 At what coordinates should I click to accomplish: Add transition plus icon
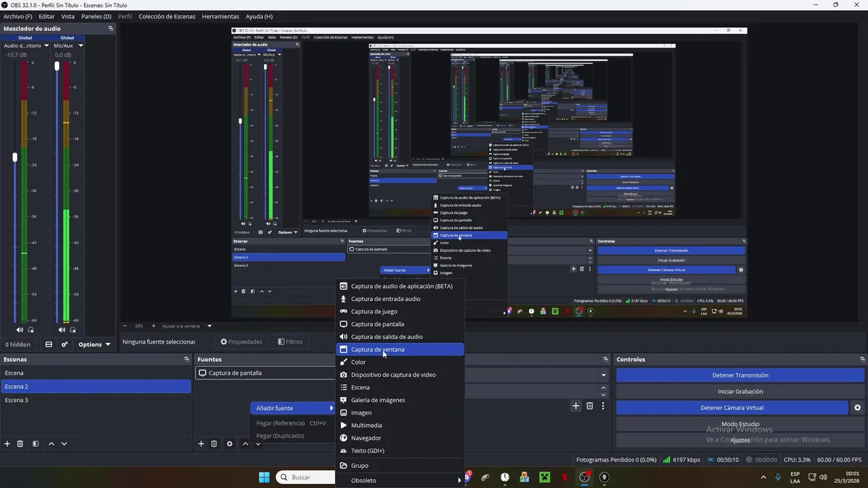pyautogui.click(x=576, y=406)
